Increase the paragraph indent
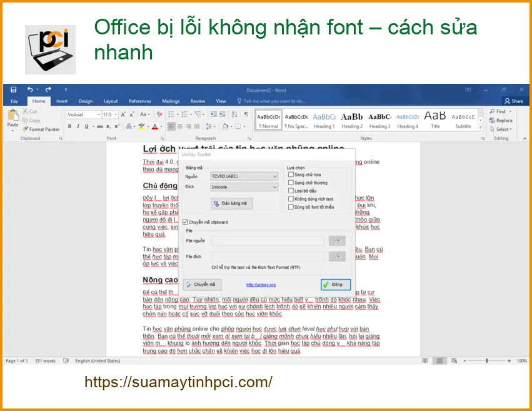 (x=222, y=114)
